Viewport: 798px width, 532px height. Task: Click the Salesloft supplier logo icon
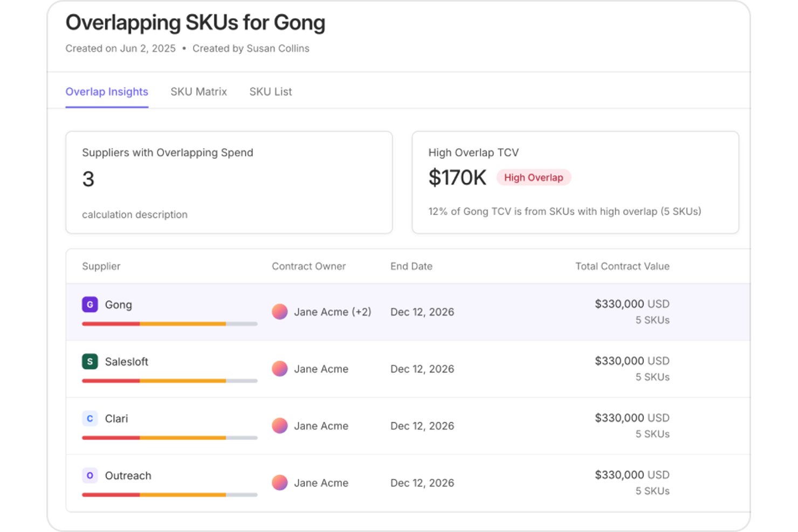coord(90,362)
